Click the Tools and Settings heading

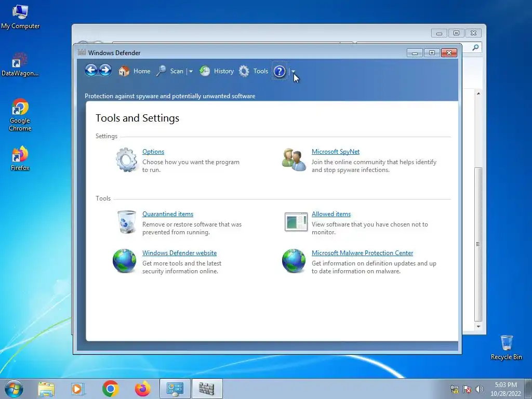pos(137,118)
